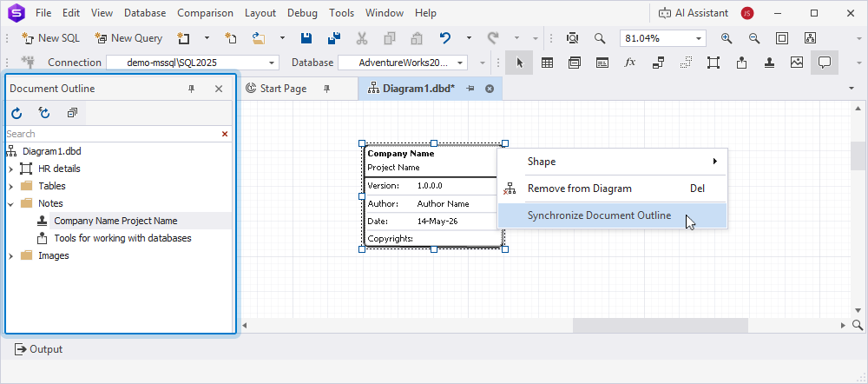Clear the outline search with red X

[225, 134]
